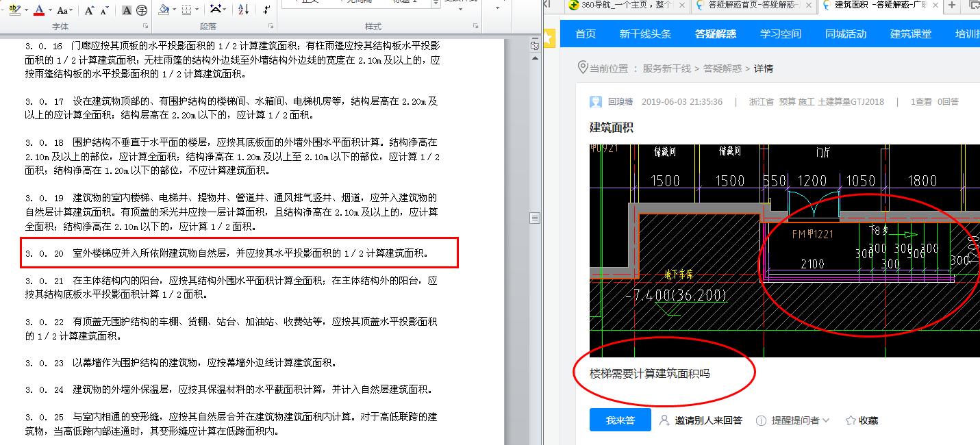Toggle character shading icon
Image resolution: width=980 pixels, height=445 pixels.
click(x=127, y=10)
